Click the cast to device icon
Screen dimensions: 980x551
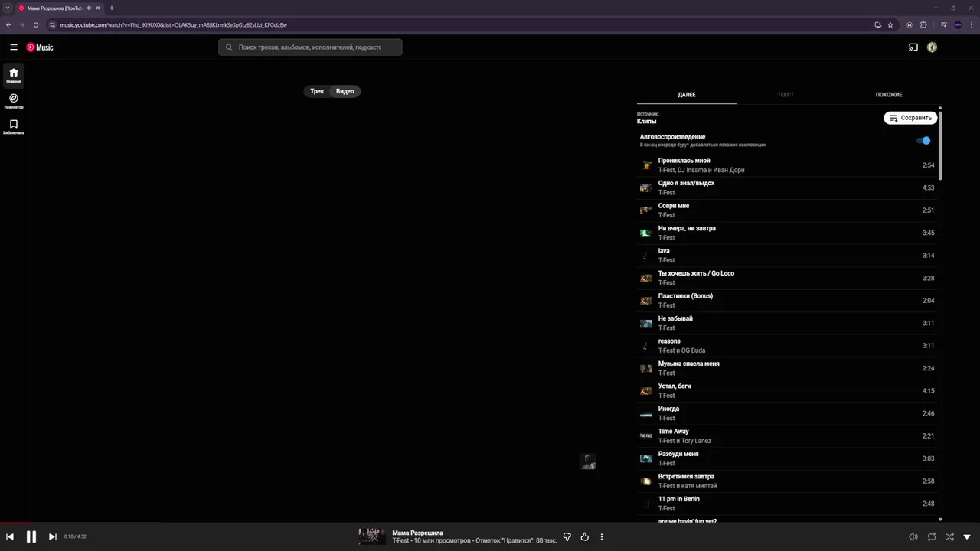point(913,47)
